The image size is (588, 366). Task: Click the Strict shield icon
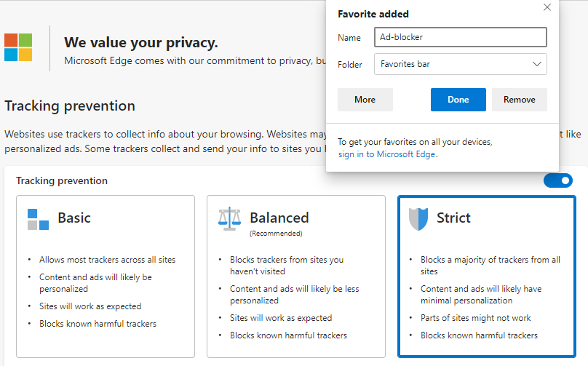click(419, 218)
